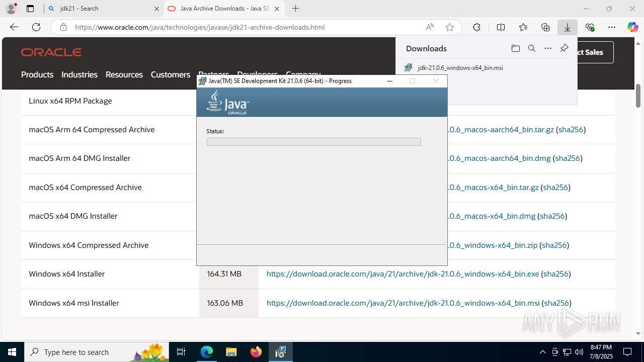Viewport: 644px width, 362px height.
Task: Open the Resources menu
Action: [x=124, y=74]
